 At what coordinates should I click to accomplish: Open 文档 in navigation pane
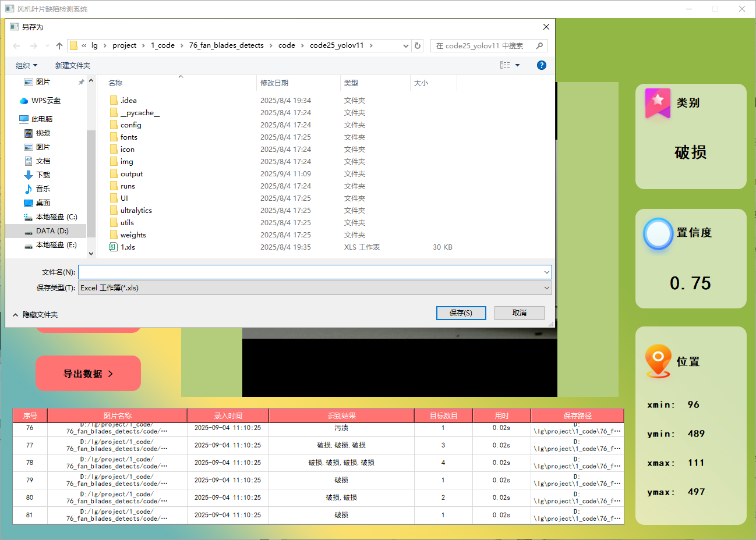[x=43, y=161]
